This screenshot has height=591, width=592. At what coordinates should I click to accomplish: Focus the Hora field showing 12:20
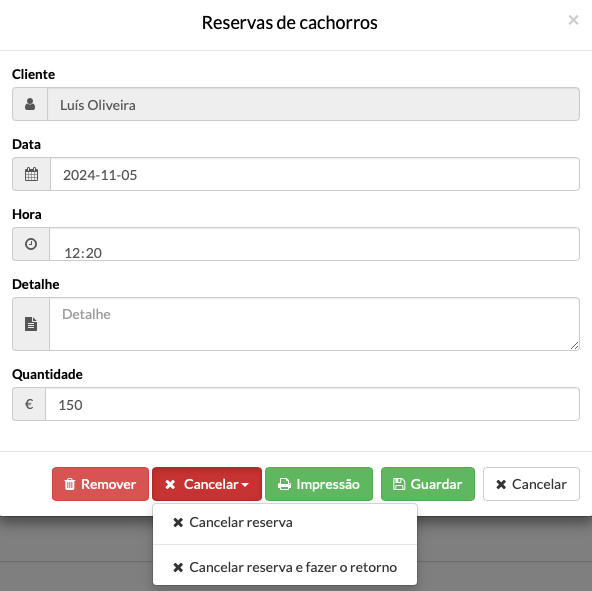[314, 244]
